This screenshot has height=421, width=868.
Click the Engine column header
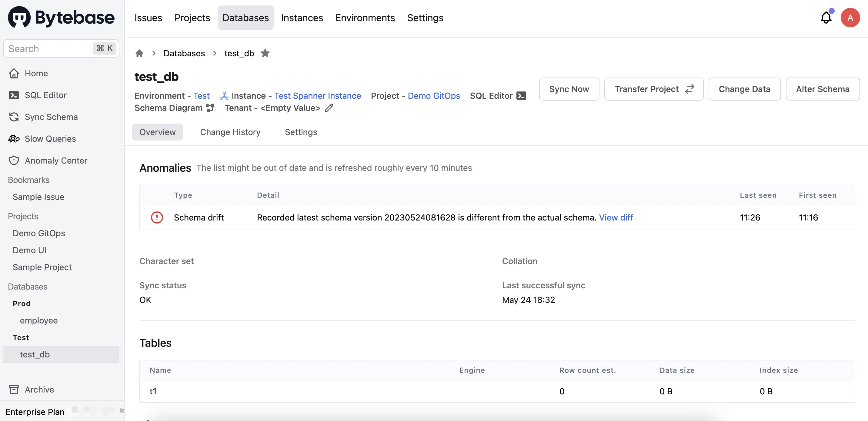[472, 370]
